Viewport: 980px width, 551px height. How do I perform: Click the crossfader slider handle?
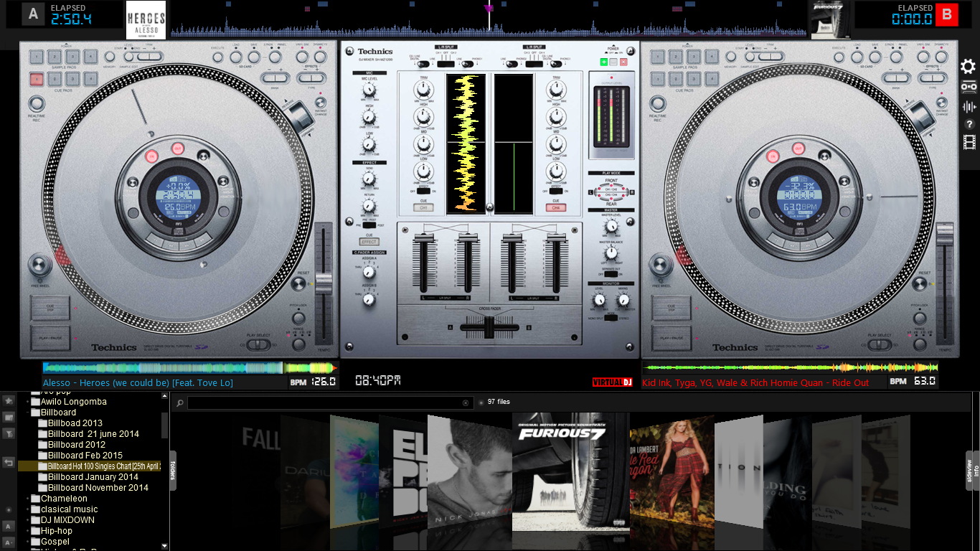[490, 328]
